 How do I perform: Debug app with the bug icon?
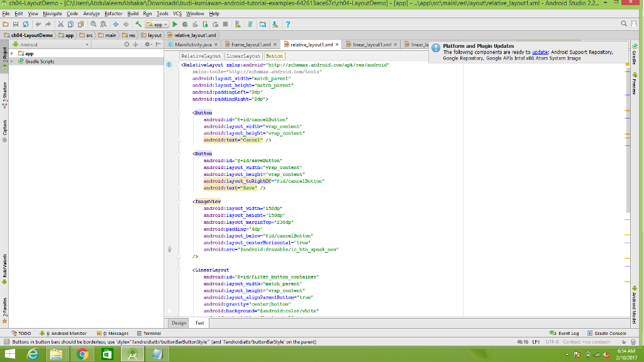click(x=185, y=25)
